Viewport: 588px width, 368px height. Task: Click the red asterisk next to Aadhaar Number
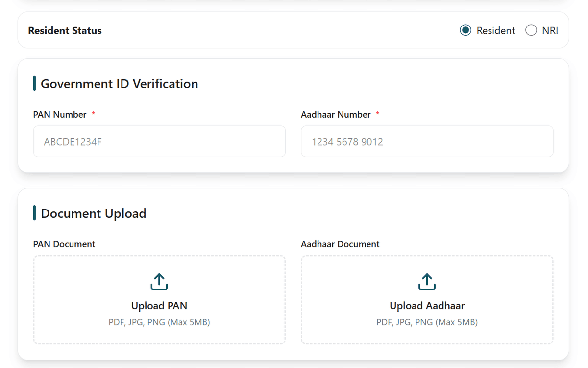377,114
